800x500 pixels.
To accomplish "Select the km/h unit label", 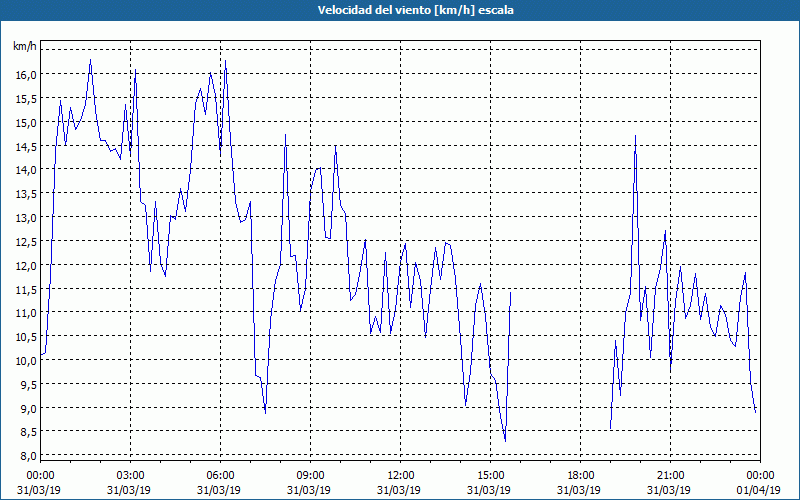I will coord(25,46).
